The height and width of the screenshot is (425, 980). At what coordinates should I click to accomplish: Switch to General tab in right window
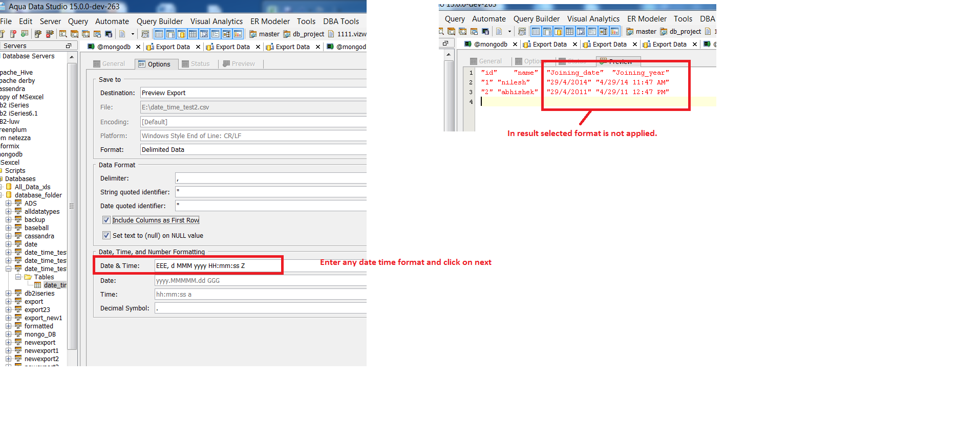pos(485,61)
